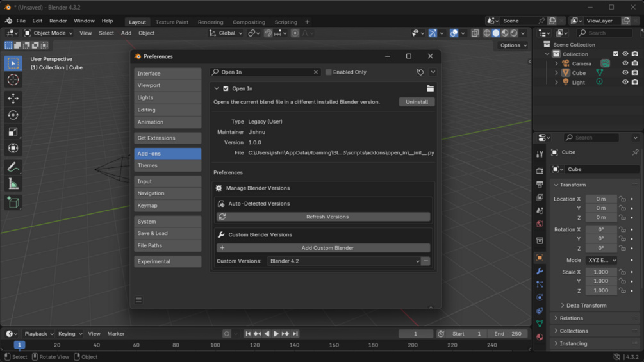The width and height of the screenshot is (644, 362).
Task: Activate the Select Box tool
Action: [x=13, y=63]
